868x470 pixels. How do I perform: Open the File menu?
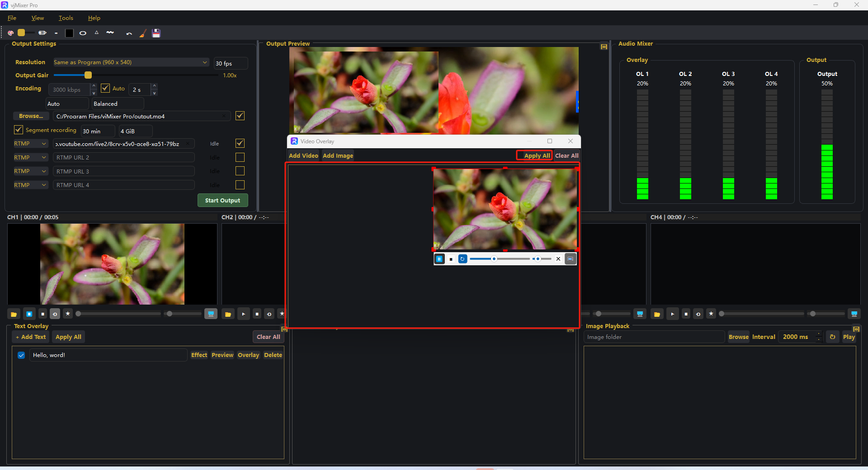pyautogui.click(x=12, y=18)
